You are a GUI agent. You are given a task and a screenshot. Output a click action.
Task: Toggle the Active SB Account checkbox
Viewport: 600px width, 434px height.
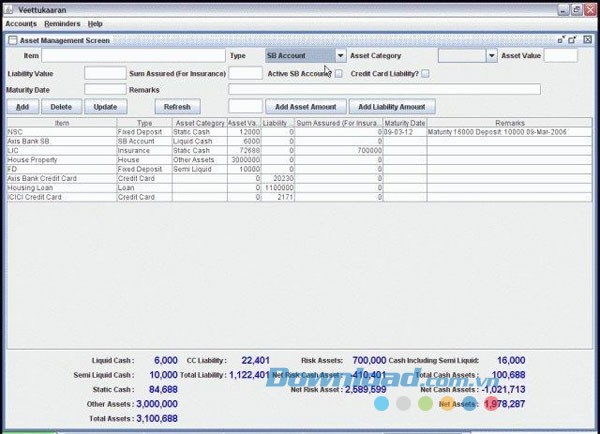(339, 73)
